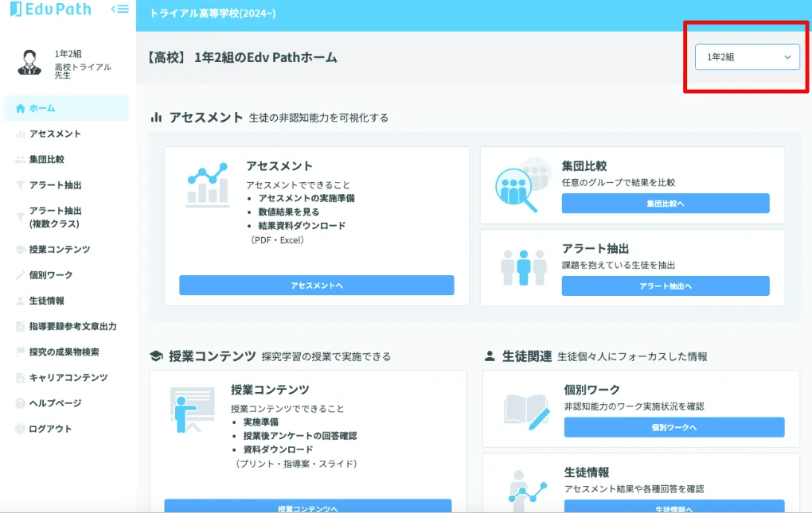Click the bar chart icon beside アセスメント in sidebar
Image resolution: width=812 pixels, height=513 pixels.
[20, 134]
